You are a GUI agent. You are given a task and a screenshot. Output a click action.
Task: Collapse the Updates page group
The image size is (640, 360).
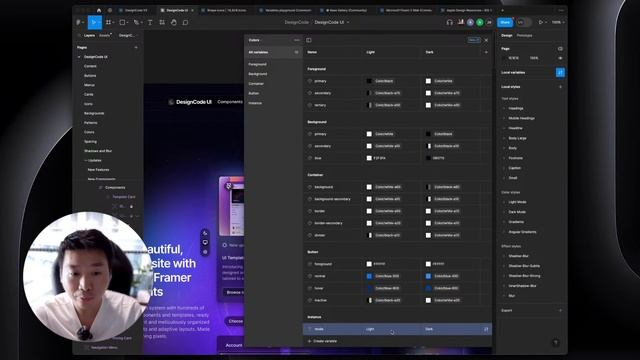(x=86, y=160)
